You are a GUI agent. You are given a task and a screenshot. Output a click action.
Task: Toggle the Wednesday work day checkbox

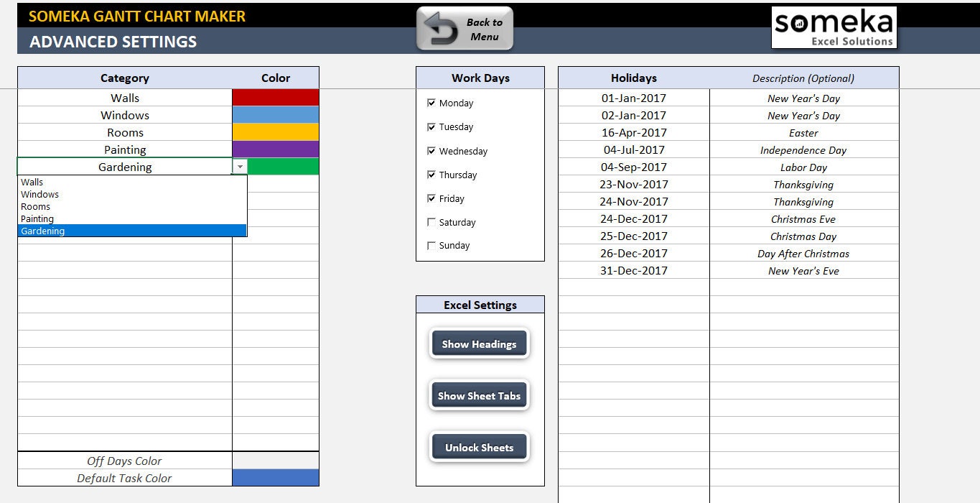point(431,151)
